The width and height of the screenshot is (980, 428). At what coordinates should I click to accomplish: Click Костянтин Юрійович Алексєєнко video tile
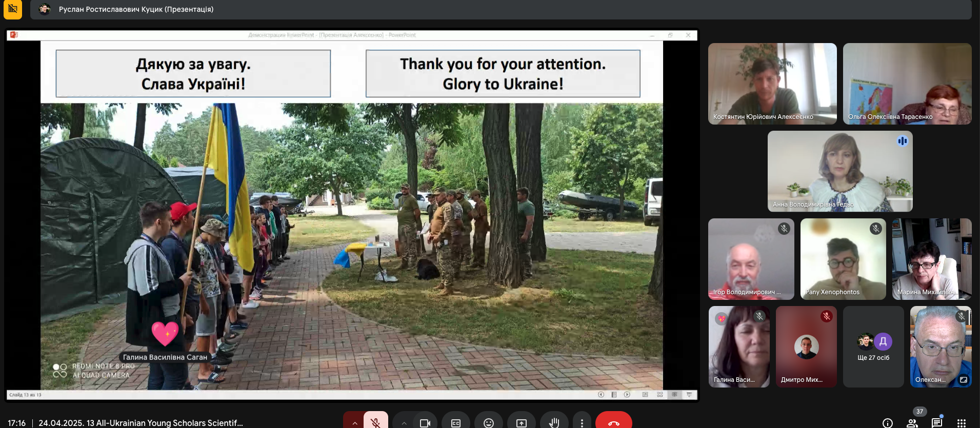(x=772, y=84)
